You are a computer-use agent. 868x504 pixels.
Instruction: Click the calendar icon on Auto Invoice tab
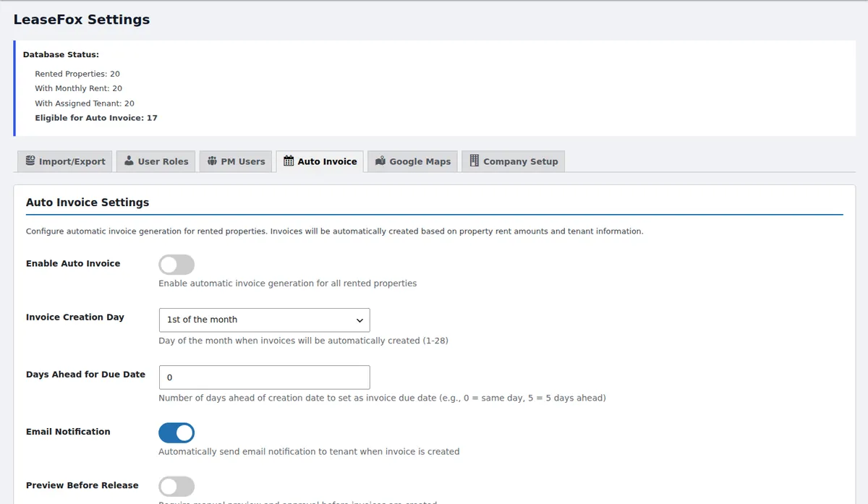tap(289, 161)
